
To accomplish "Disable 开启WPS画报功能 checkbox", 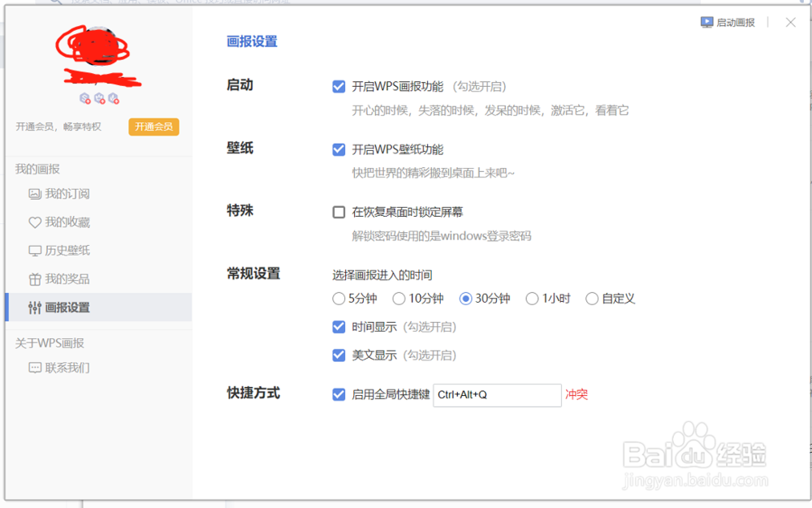I will [339, 86].
